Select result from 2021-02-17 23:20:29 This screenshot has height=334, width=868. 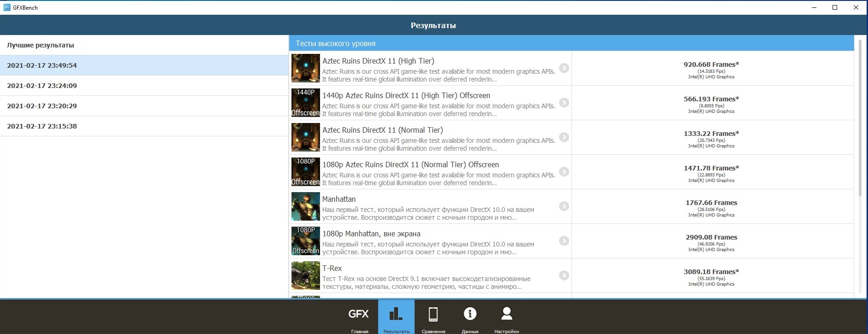point(42,106)
